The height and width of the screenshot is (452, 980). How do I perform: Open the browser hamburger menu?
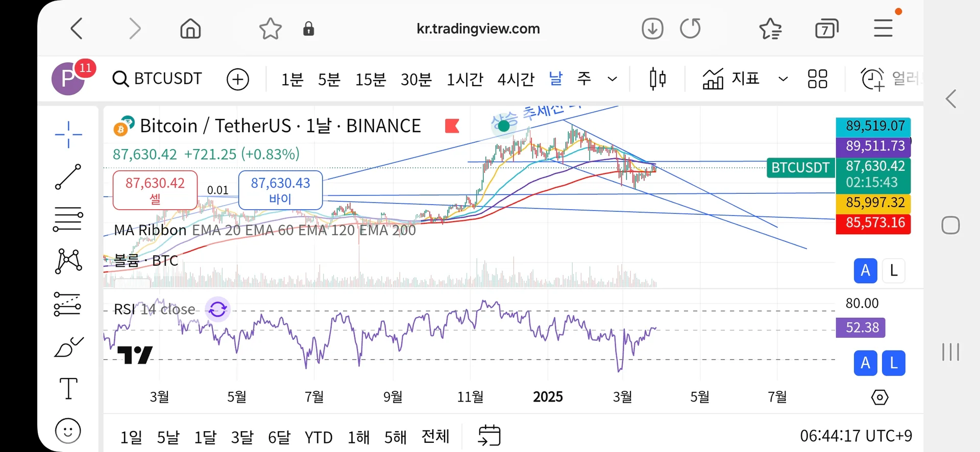click(883, 29)
